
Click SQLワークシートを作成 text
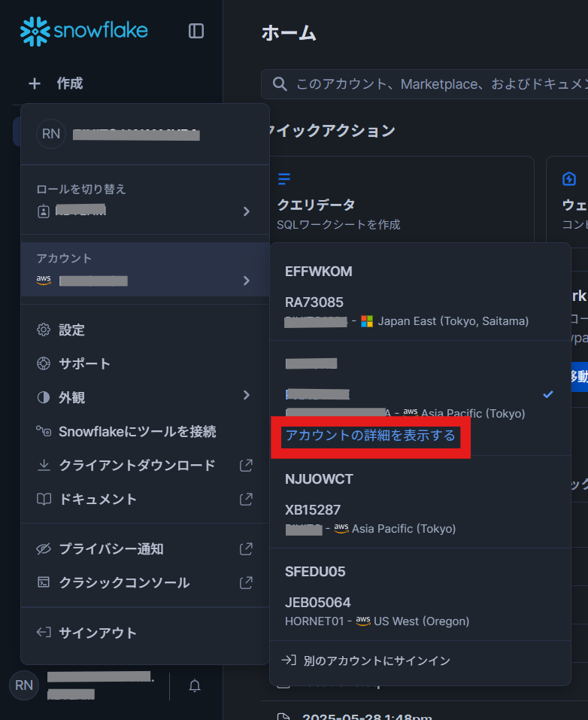[x=338, y=224]
